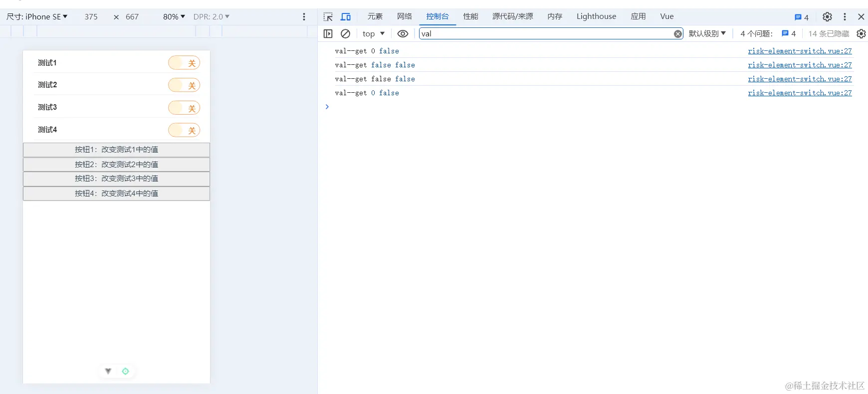
Task: Click 按钮1：改变测试1中的值 button
Action: click(x=116, y=150)
